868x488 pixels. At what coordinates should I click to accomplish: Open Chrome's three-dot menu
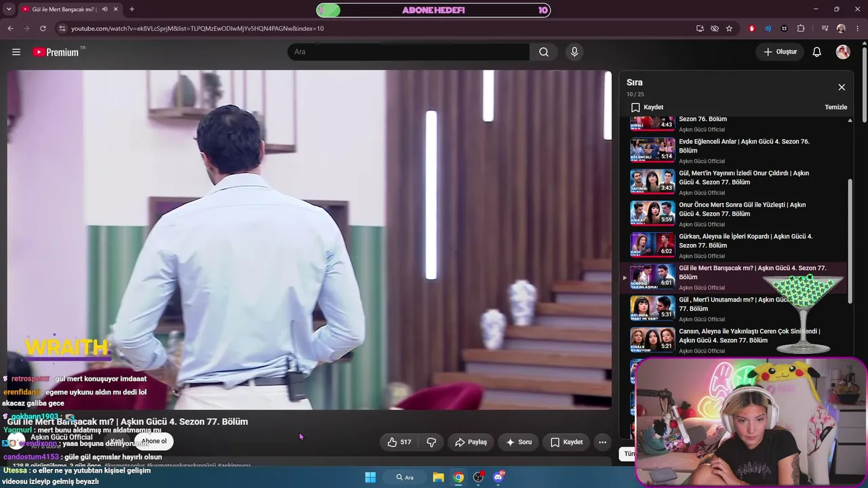(x=858, y=28)
